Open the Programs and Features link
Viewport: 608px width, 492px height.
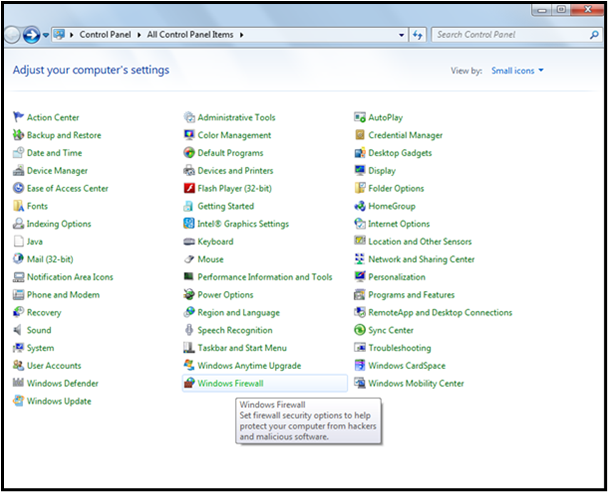411,295
